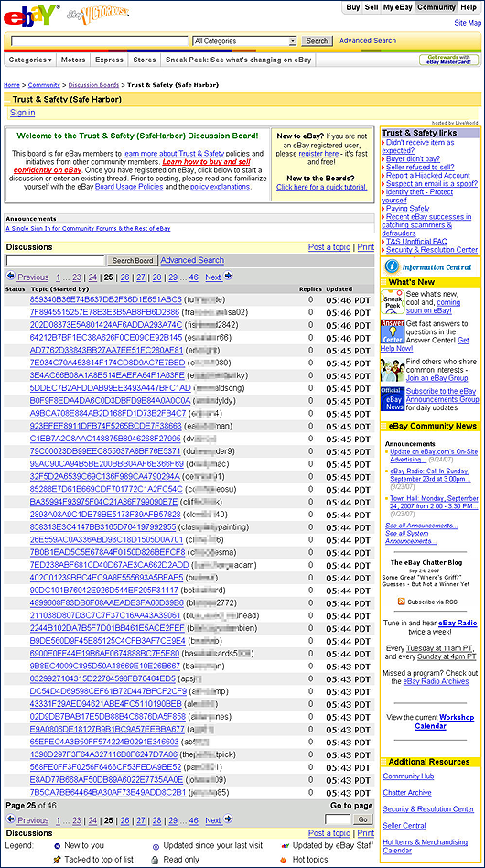Click the Official eBay News icon
485x868 pixels.
[392, 399]
